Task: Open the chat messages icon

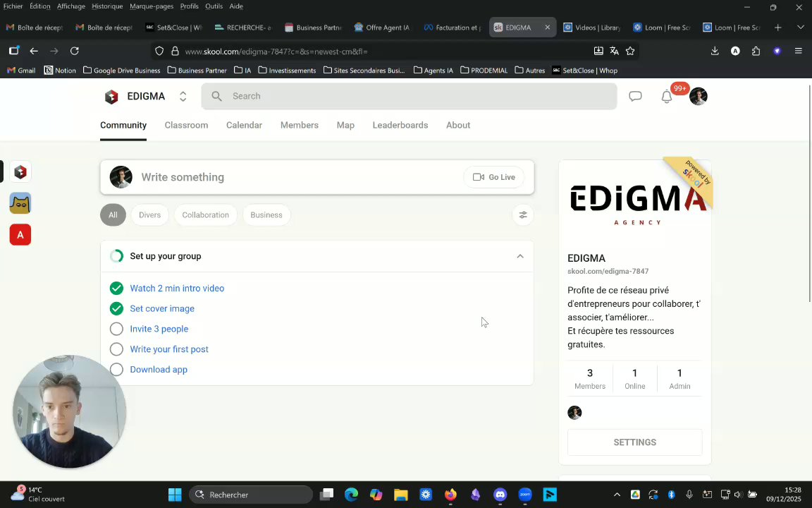Action: [x=635, y=97]
